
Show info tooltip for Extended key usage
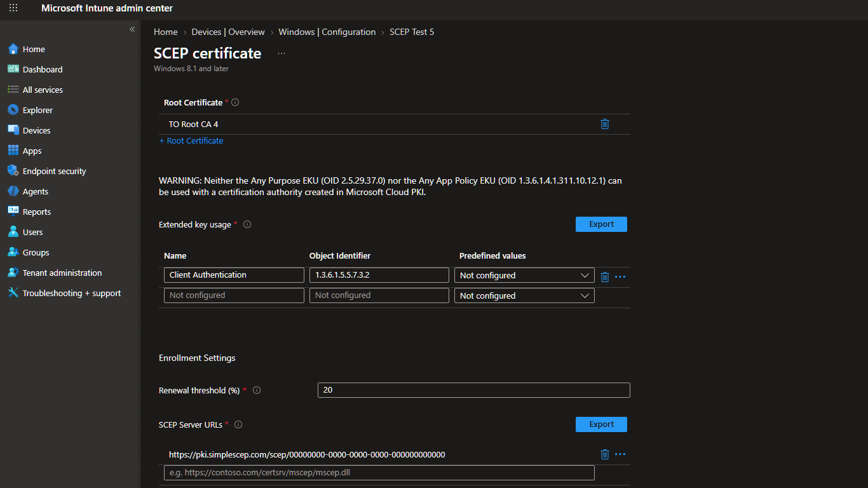click(x=247, y=224)
